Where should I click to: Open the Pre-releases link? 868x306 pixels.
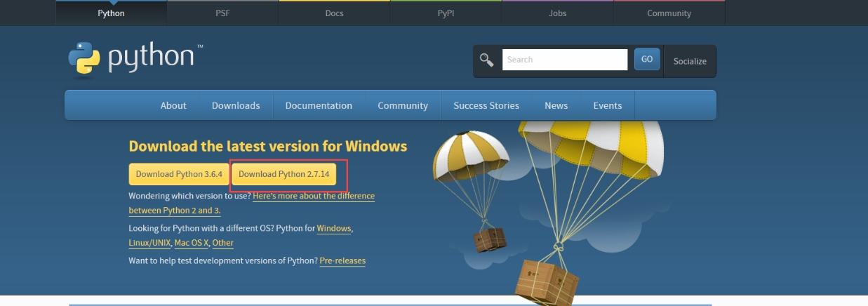tap(342, 261)
